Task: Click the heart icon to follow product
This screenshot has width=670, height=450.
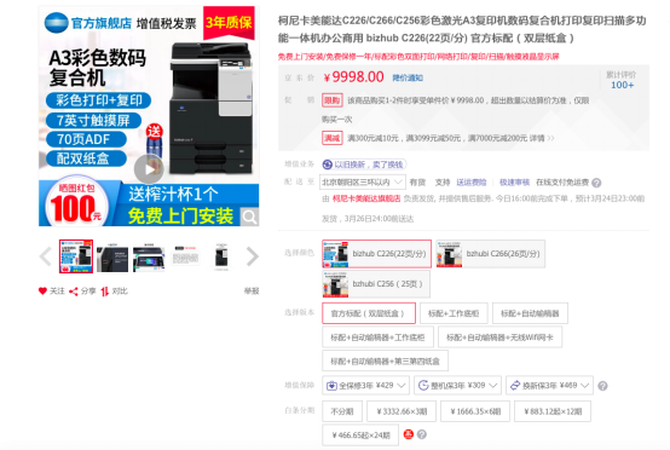Action: tap(43, 291)
